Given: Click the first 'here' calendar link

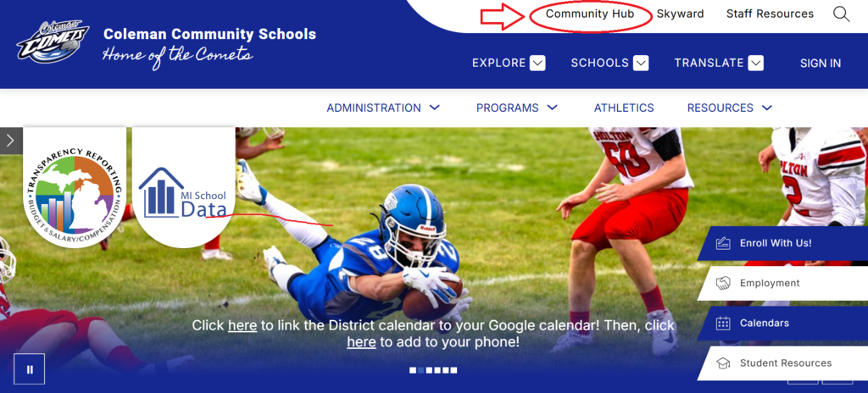Looking at the screenshot, I should coord(242,325).
